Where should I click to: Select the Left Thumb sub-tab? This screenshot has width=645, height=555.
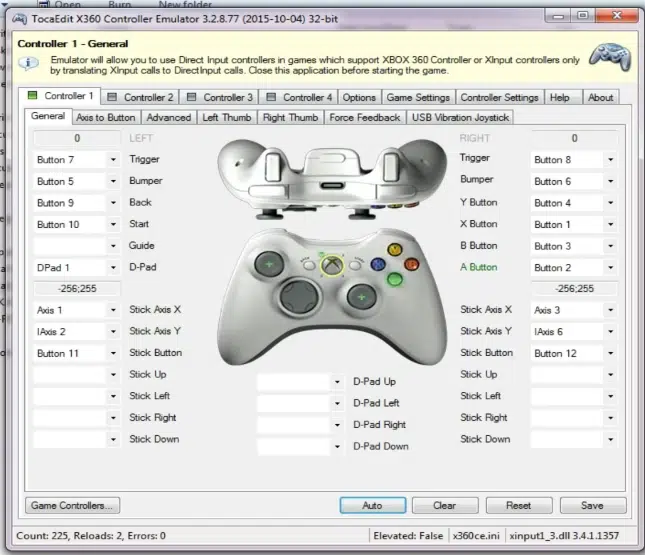point(227,118)
